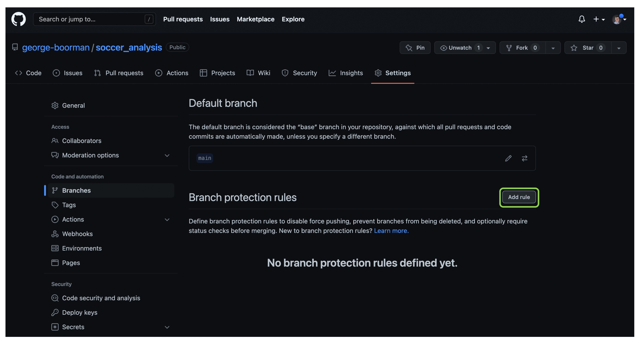
Task: Expand the sidebar Actions chevron
Action: 167,220
